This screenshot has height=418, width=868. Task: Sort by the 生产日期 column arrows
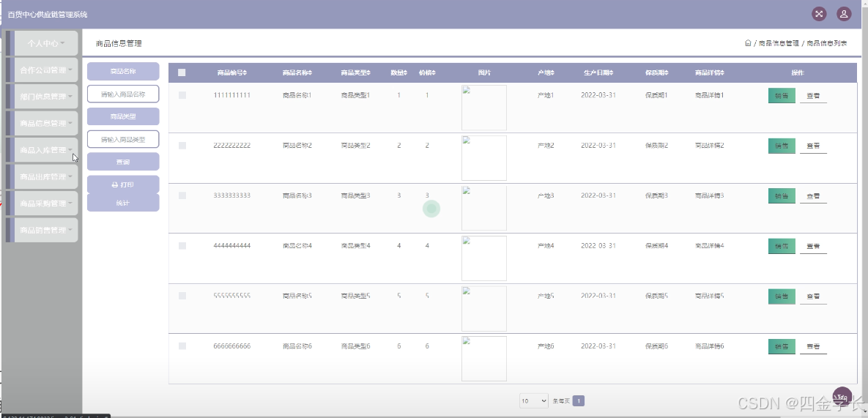click(611, 73)
